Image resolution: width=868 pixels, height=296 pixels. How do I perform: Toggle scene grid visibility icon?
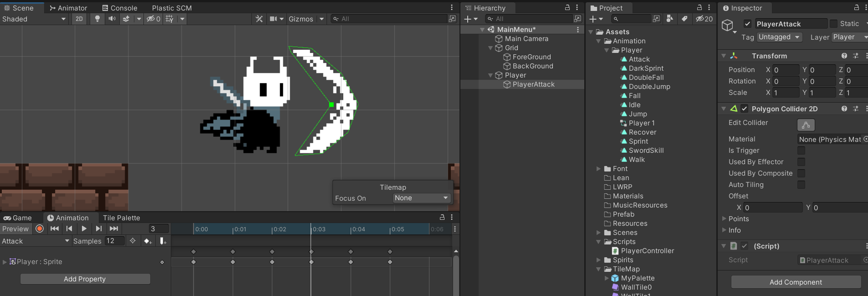pos(169,19)
